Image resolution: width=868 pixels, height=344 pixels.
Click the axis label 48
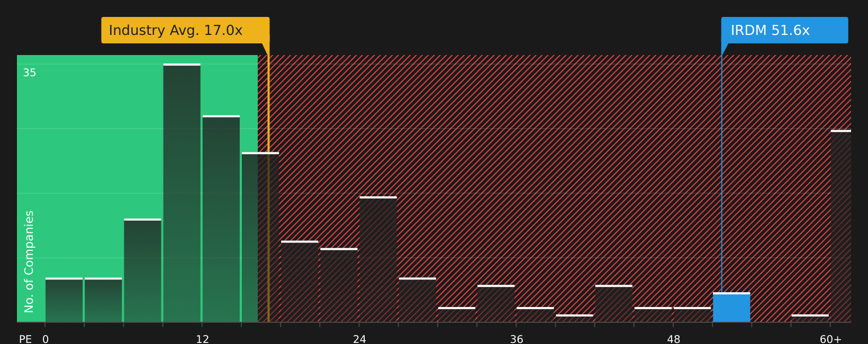click(x=674, y=339)
